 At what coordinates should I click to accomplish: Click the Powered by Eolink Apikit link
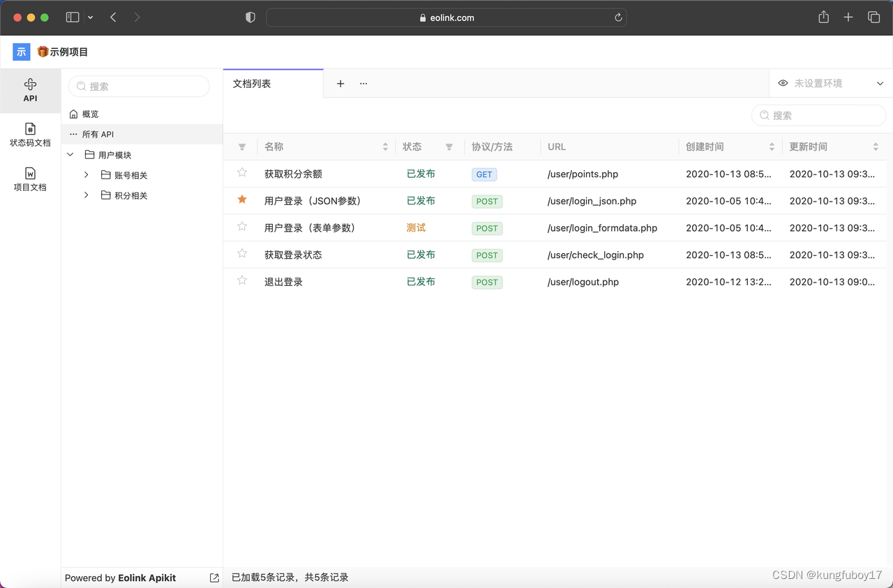coord(120,578)
